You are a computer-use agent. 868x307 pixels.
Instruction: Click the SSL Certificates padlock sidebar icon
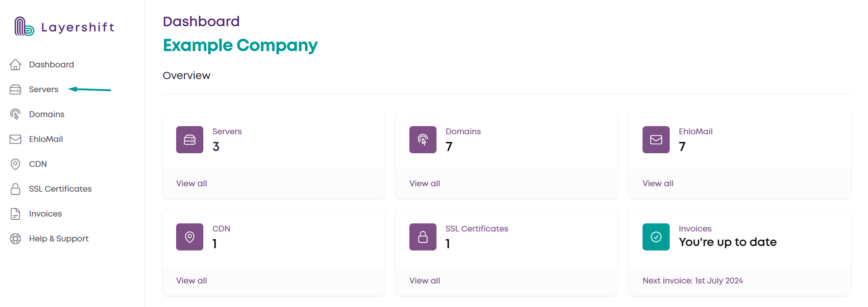(x=15, y=189)
